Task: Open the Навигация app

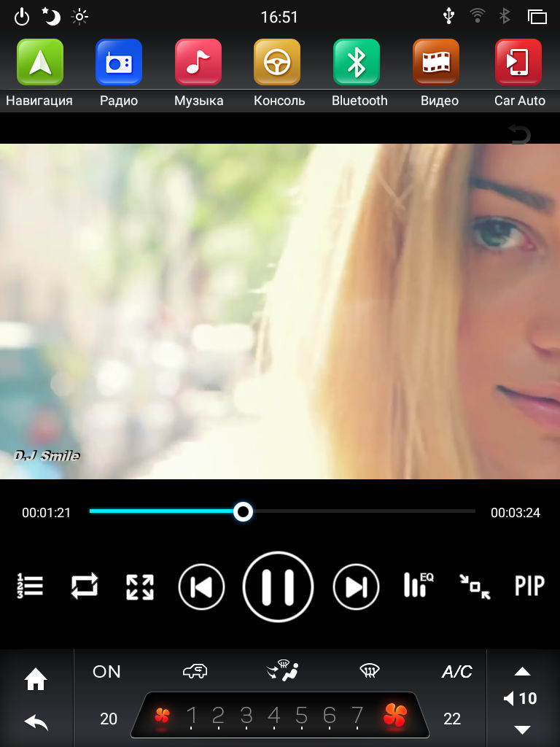Action: 39,62
